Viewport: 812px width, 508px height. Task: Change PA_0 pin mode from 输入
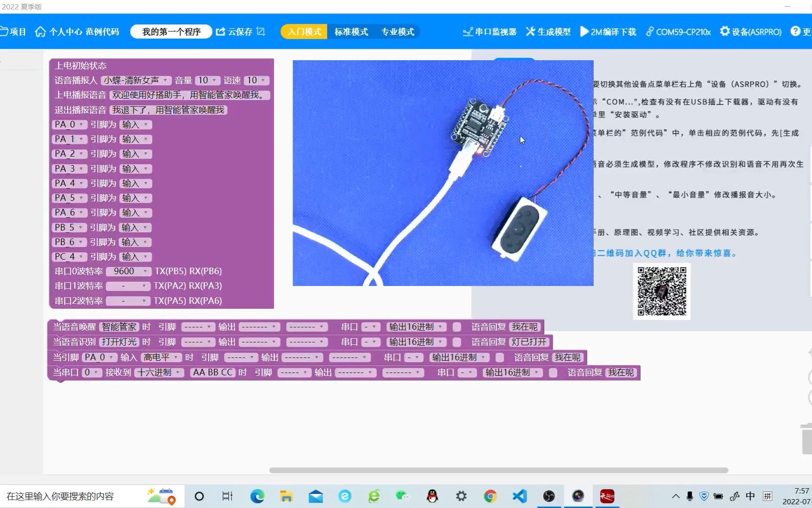pos(135,124)
